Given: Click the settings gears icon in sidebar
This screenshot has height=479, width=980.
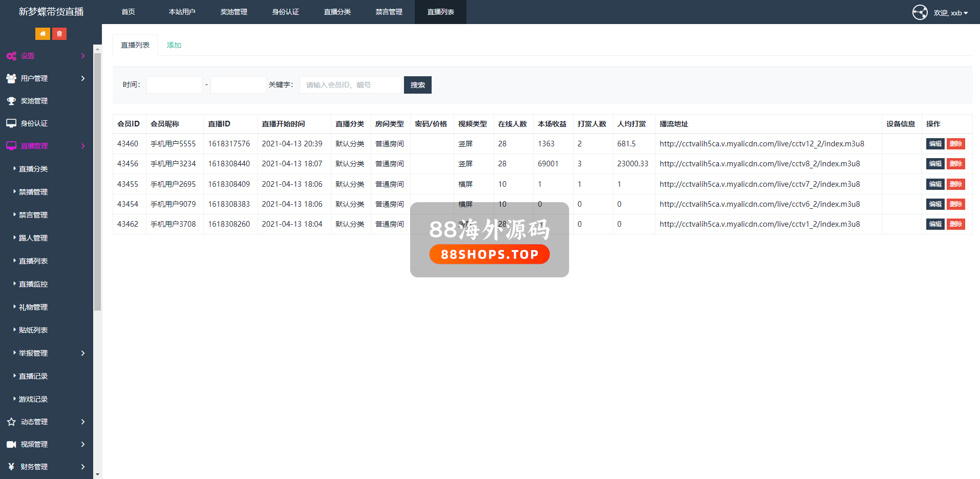Looking at the screenshot, I should pos(11,56).
